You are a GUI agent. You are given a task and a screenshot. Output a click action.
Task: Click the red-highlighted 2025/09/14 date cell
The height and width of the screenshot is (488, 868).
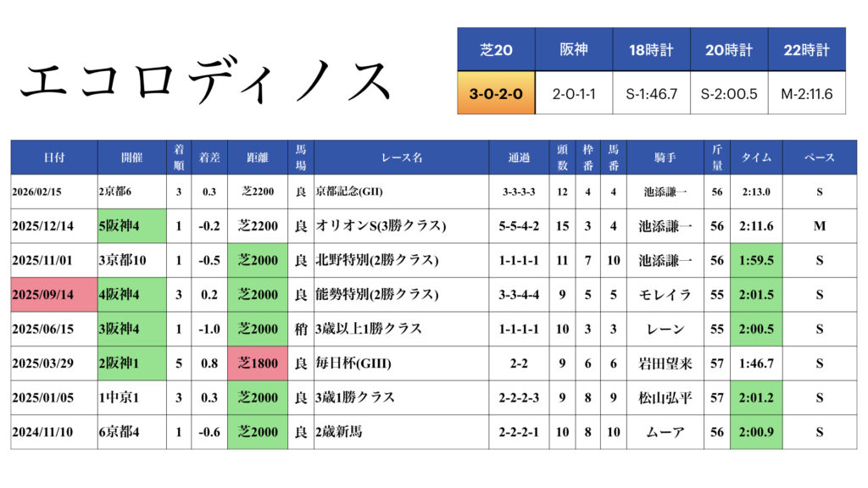pyautogui.click(x=53, y=295)
